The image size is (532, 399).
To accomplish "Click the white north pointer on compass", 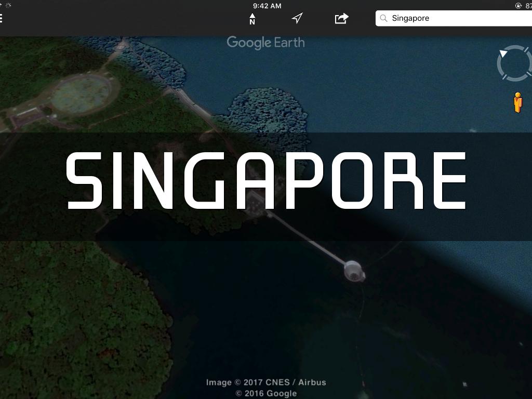I will pos(503,54).
